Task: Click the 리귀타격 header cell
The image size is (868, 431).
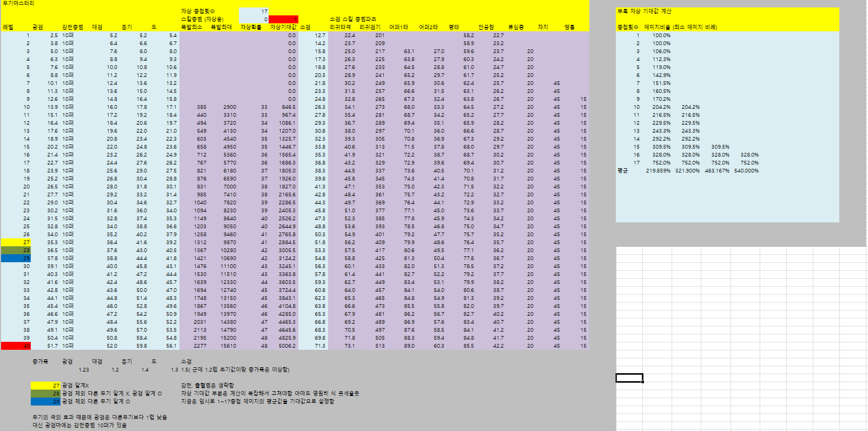Action: point(340,27)
